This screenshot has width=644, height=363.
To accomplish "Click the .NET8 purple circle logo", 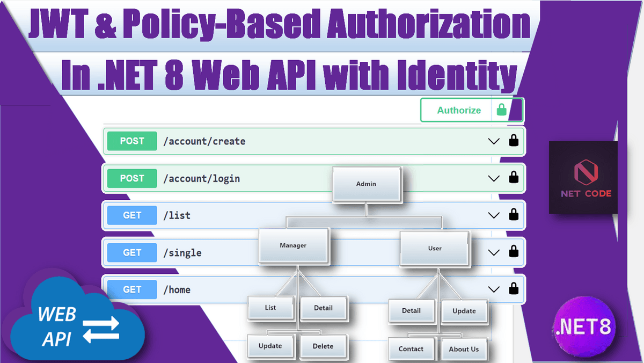I will 585,327.
